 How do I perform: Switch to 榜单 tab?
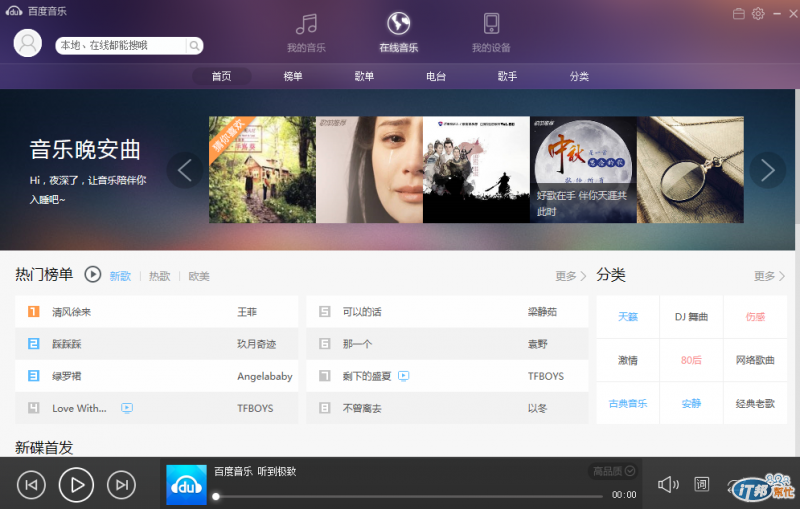click(x=293, y=77)
